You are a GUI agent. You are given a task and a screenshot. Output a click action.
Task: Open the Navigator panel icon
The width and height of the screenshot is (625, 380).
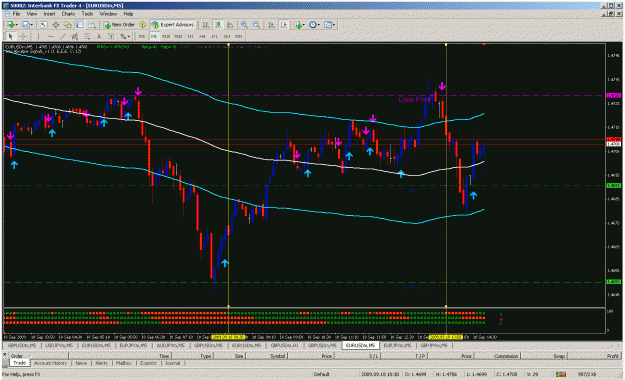[x=68, y=25]
